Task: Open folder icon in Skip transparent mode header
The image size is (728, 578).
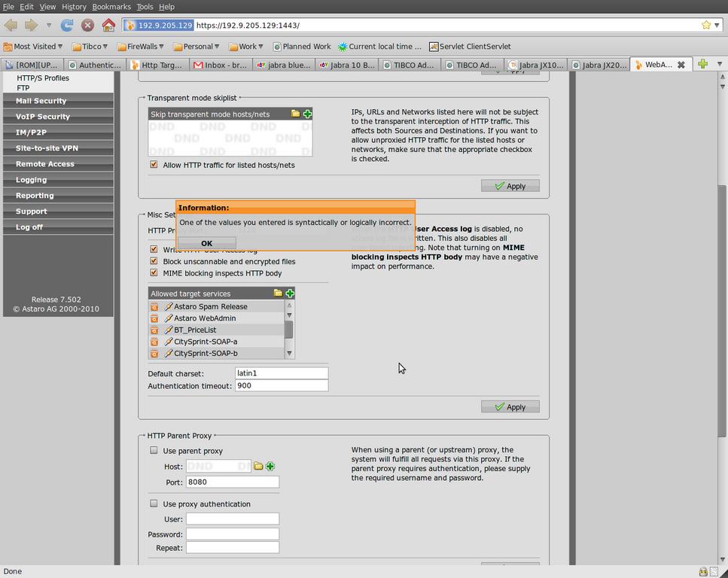Action: point(295,114)
